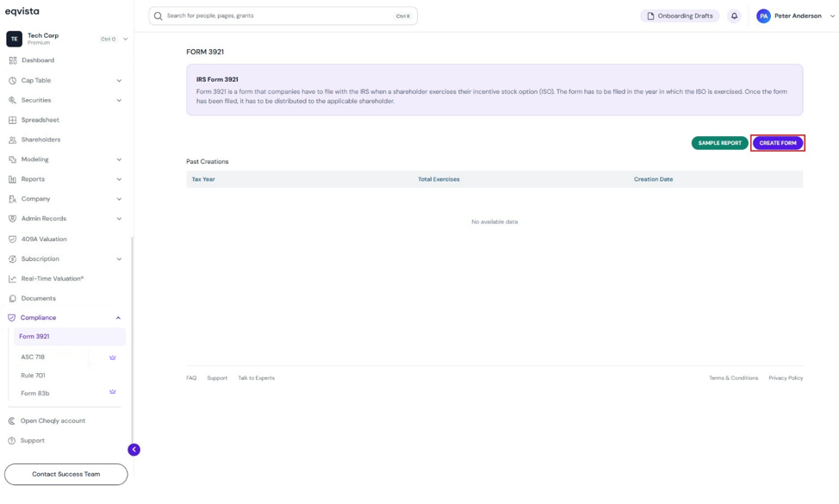
Task: Click Contact Success Team button
Action: (x=65, y=474)
